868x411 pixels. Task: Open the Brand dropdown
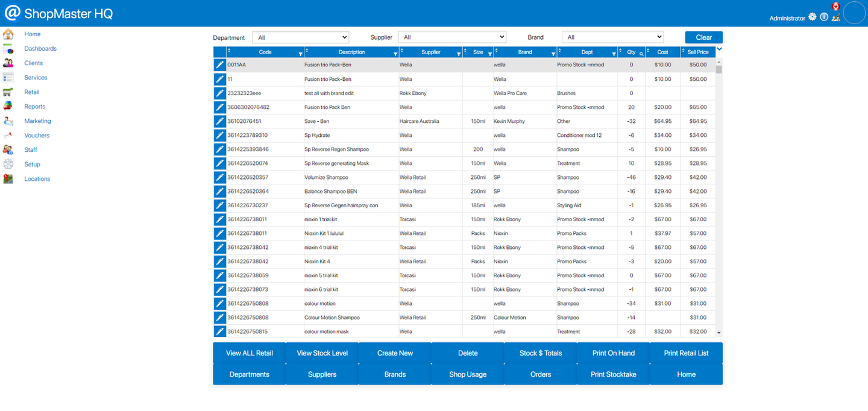pos(612,37)
